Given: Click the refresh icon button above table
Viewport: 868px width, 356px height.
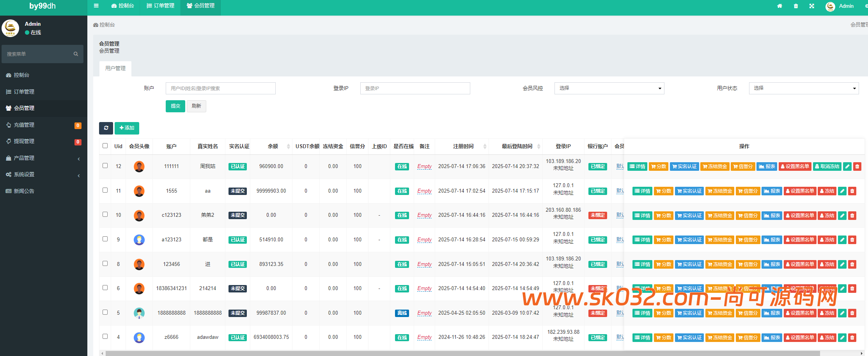Looking at the screenshot, I should pyautogui.click(x=106, y=128).
